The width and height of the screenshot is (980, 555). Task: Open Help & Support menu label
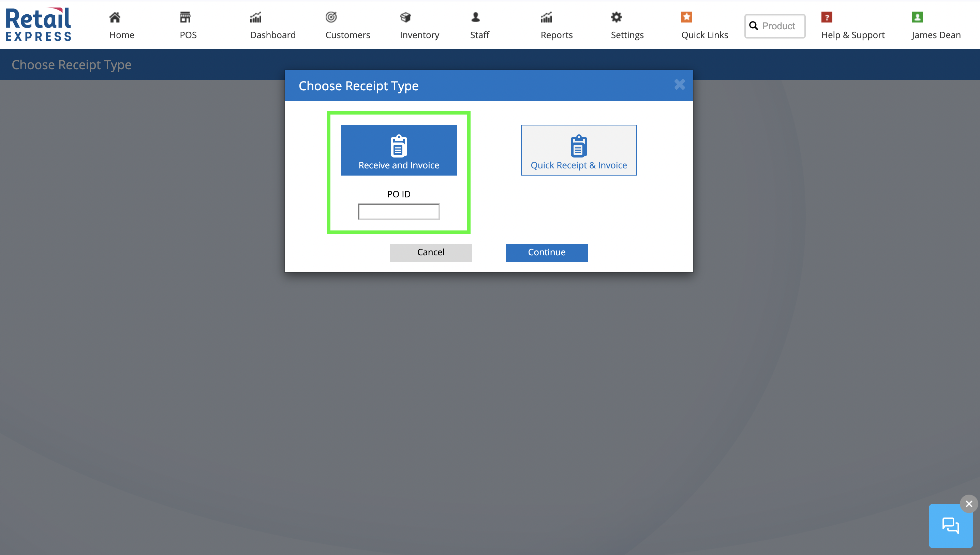pyautogui.click(x=853, y=35)
